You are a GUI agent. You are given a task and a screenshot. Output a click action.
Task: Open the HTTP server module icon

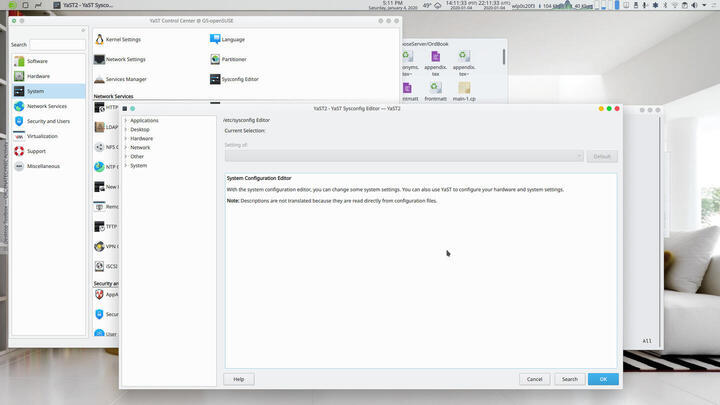(99, 107)
